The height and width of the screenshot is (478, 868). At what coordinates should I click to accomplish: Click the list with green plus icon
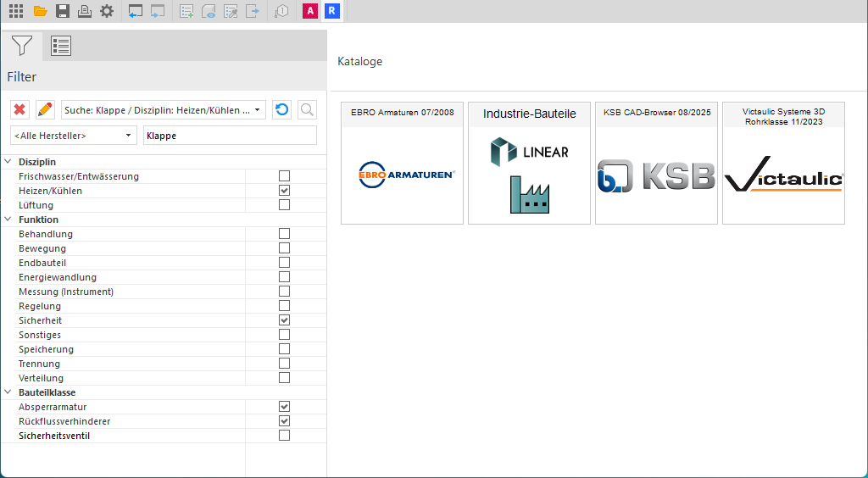tap(186, 11)
